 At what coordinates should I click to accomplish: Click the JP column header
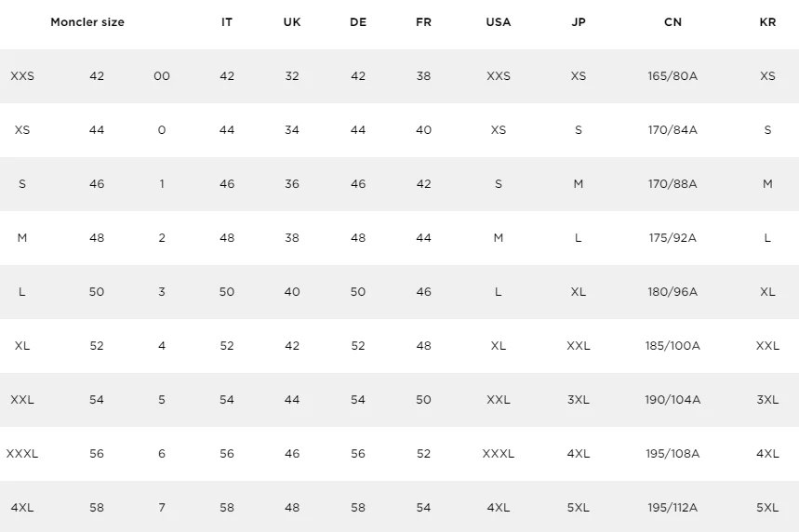pyautogui.click(x=579, y=22)
